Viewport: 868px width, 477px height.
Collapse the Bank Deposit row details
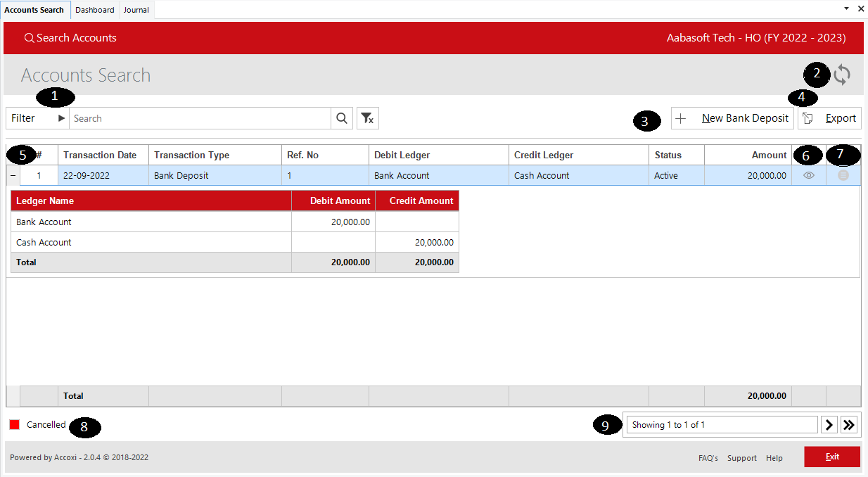(x=13, y=175)
